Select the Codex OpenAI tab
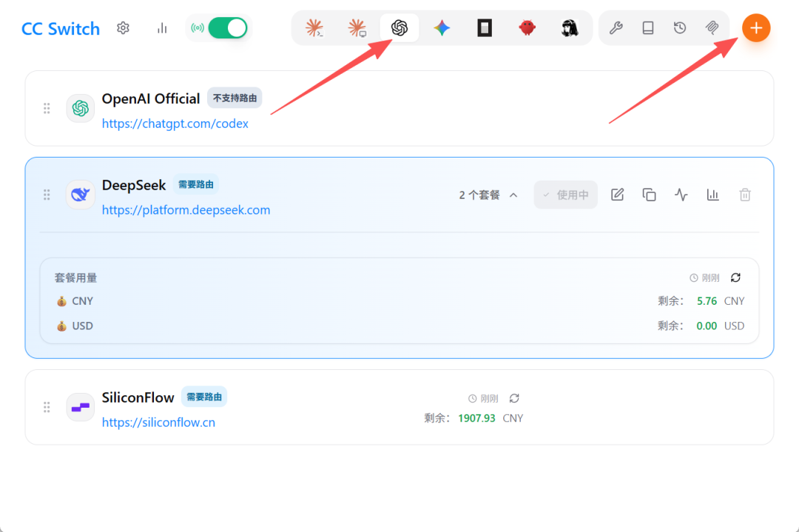The image size is (799, 532). point(399,27)
